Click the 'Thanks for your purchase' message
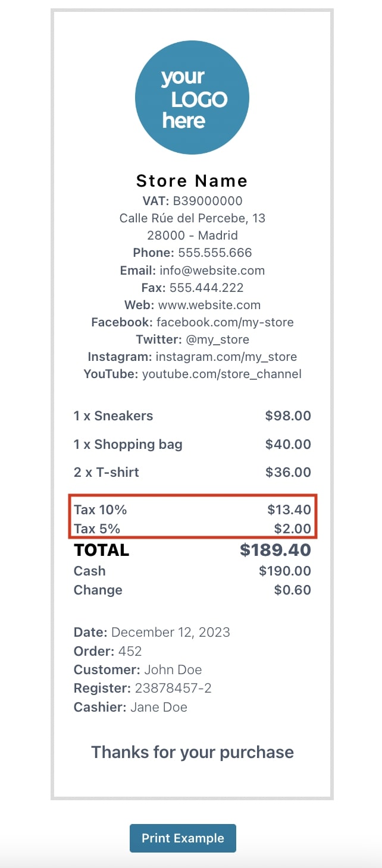This screenshot has height=868, width=382. (192, 752)
